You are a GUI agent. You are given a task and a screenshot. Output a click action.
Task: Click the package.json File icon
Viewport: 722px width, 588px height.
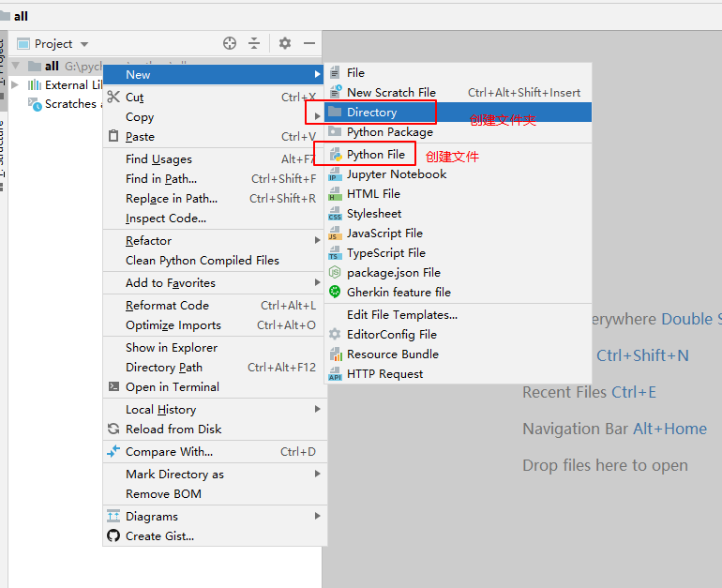335,273
